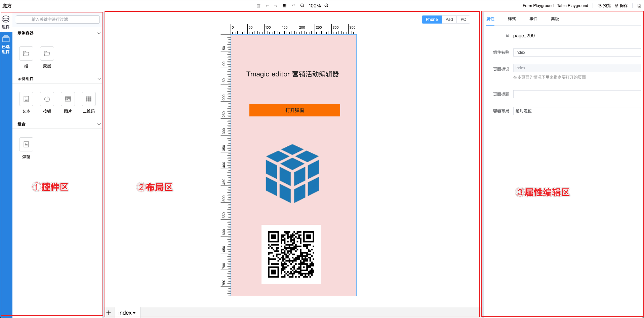The width and height of the screenshot is (644, 318).
Task: Click the vertical ruler beside the canvas
Action: [226, 165]
